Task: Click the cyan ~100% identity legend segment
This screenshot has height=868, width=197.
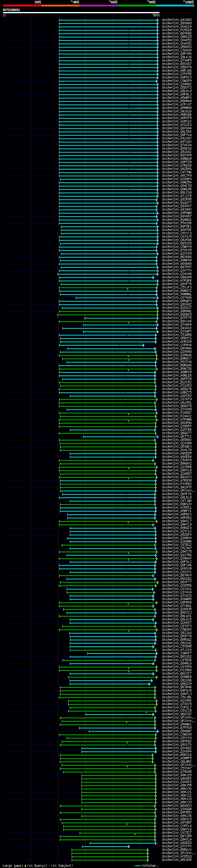Action: click(x=175, y=6)
